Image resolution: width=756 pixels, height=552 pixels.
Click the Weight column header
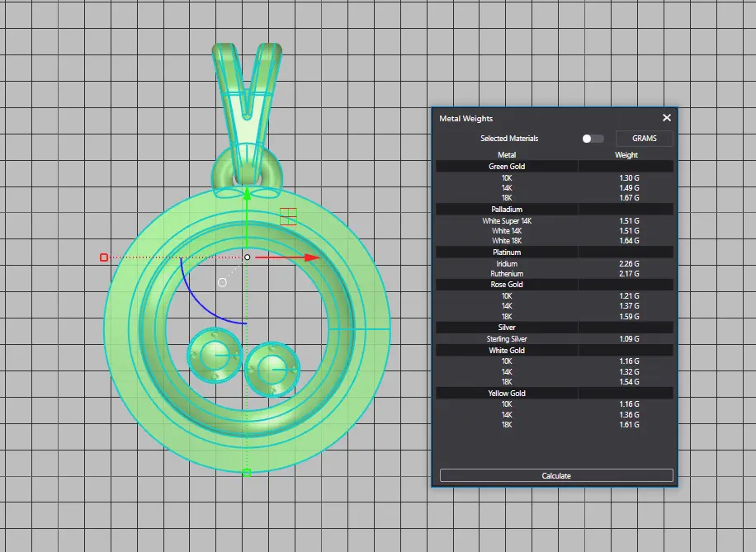click(x=626, y=155)
